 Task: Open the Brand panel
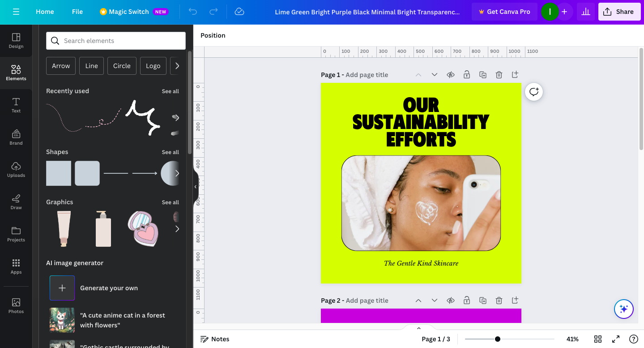coord(16,137)
